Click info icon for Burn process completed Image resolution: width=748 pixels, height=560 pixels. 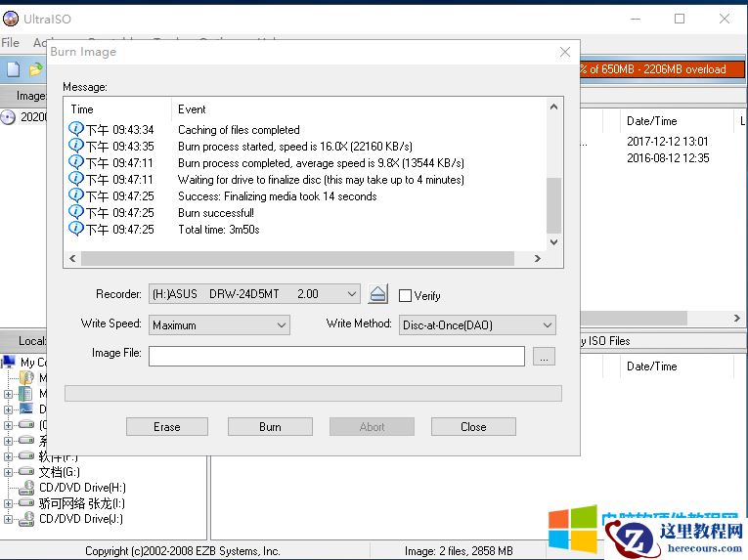click(x=76, y=161)
